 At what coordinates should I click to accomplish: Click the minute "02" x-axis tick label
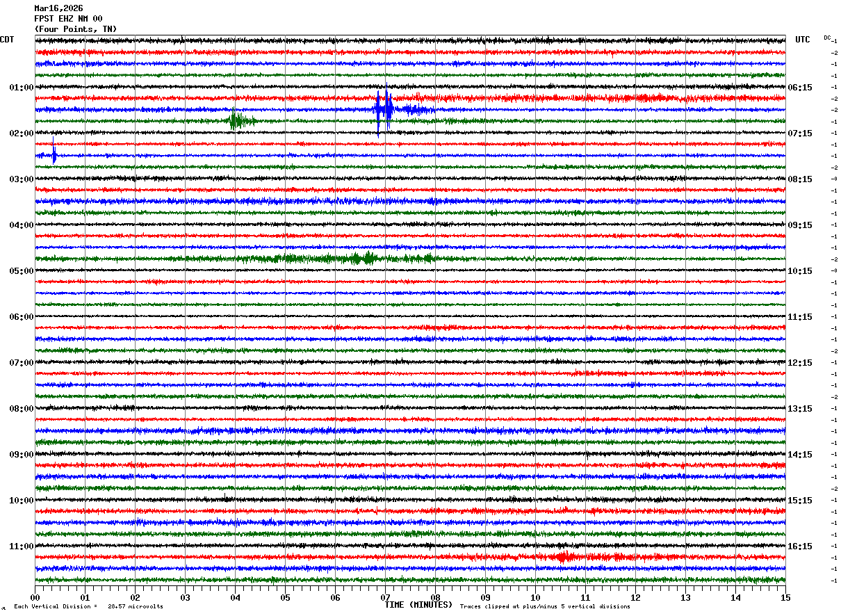[x=135, y=597]
